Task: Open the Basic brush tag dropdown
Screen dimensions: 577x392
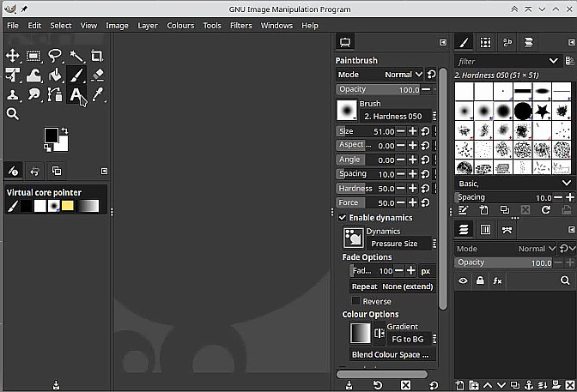Action: (x=514, y=183)
